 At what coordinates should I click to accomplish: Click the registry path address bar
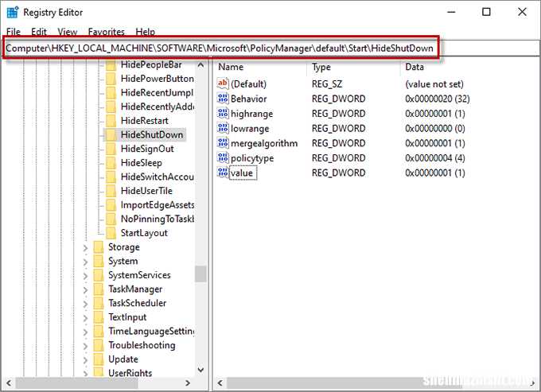pos(270,49)
